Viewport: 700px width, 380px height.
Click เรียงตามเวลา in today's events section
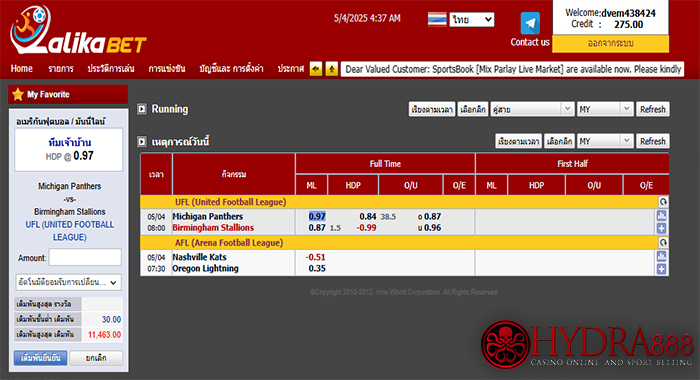(x=518, y=141)
